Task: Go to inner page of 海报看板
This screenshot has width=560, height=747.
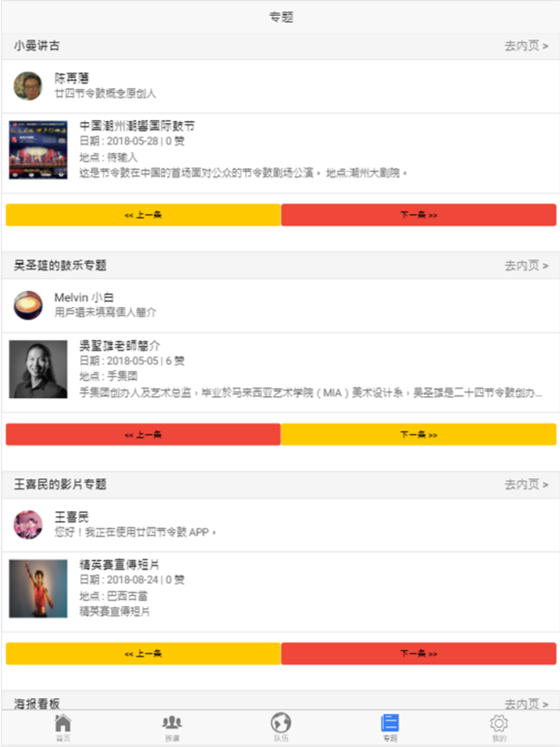Action: click(526, 703)
